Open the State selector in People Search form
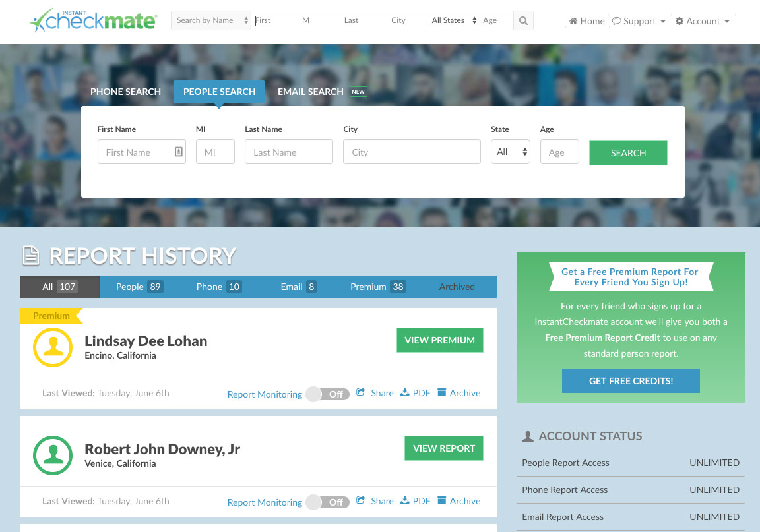760x532 pixels. coord(511,152)
